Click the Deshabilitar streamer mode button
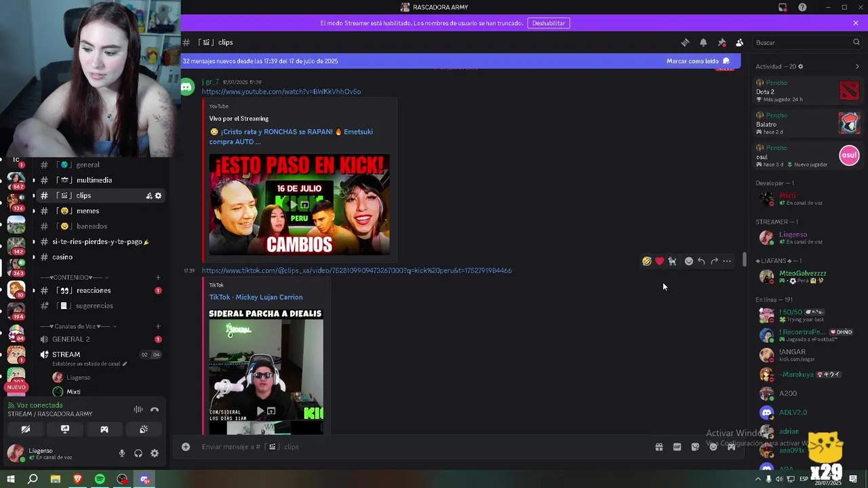 coord(549,23)
